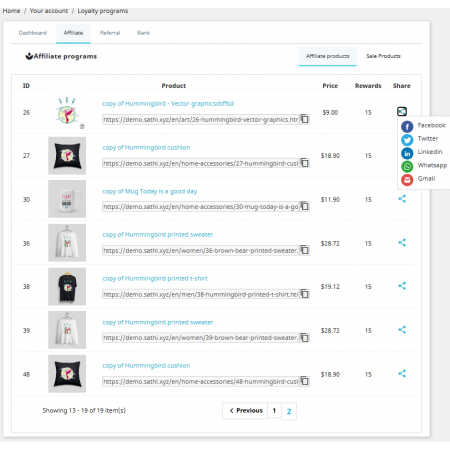Image resolution: width=450 pixels, height=450 pixels.
Task: Switch to the Dashboard tab
Action: click(x=33, y=33)
